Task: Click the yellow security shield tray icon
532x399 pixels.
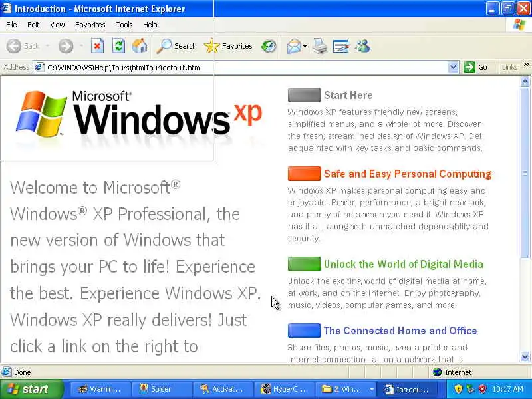Action: coord(458,389)
